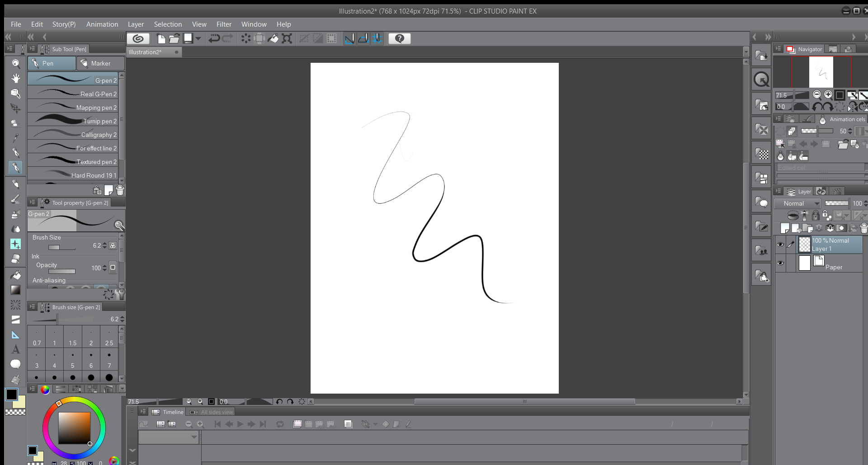Hide the Paper layer
Screen dimensions: 868x465
coord(781,263)
